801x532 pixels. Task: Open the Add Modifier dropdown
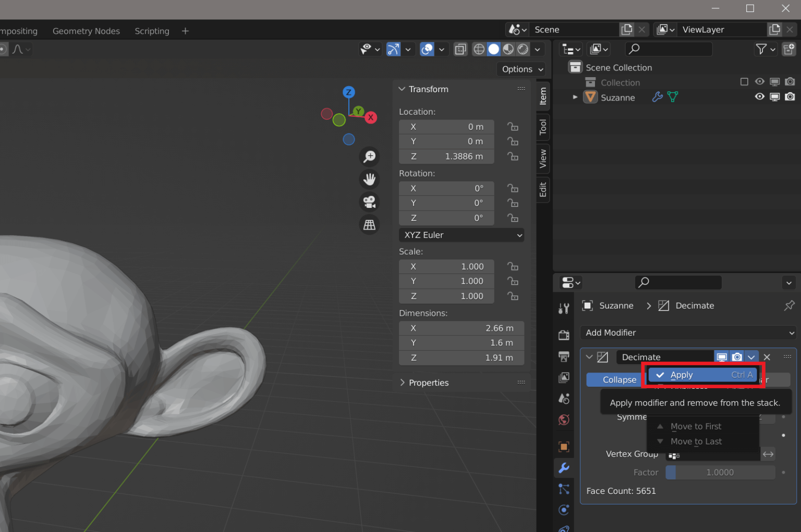pyautogui.click(x=688, y=332)
